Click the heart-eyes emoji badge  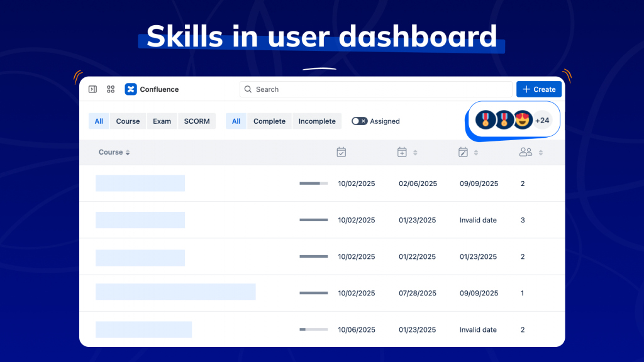tap(523, 119)
